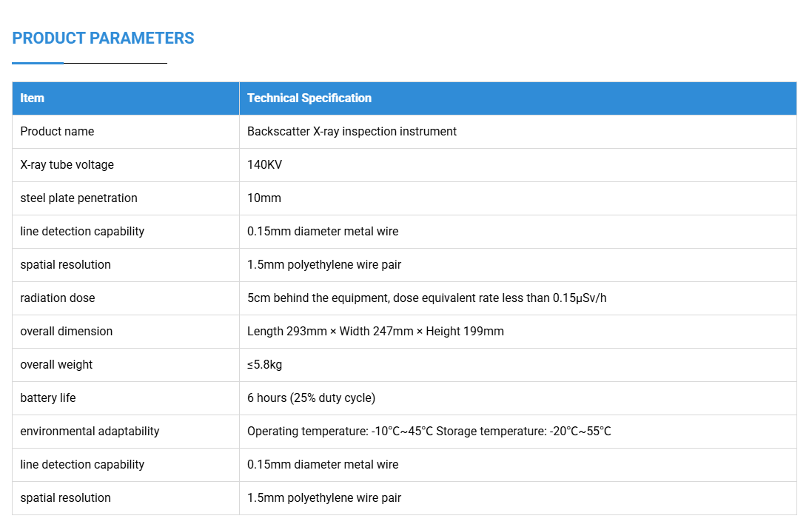Viewport: 812px width, 530px height.
Task: Select the Item column header
Action: tap(32, 98)
